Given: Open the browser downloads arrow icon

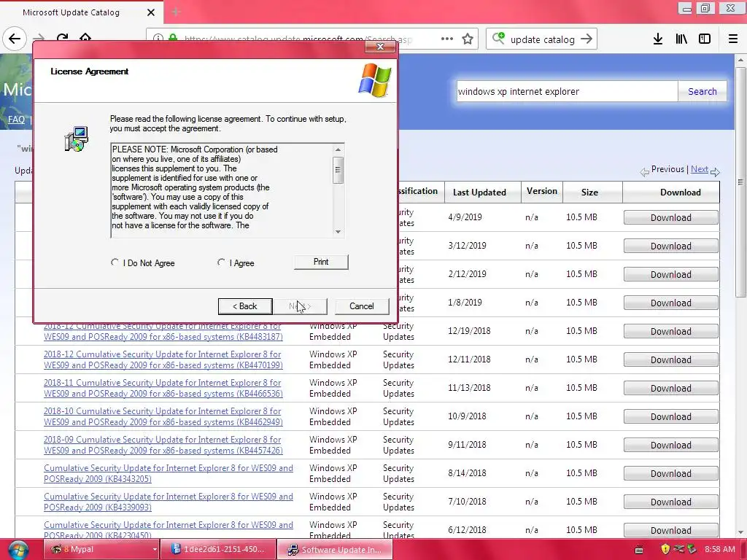Looking at the screenshot, I should pyautogui.click(x=657, y=39).
